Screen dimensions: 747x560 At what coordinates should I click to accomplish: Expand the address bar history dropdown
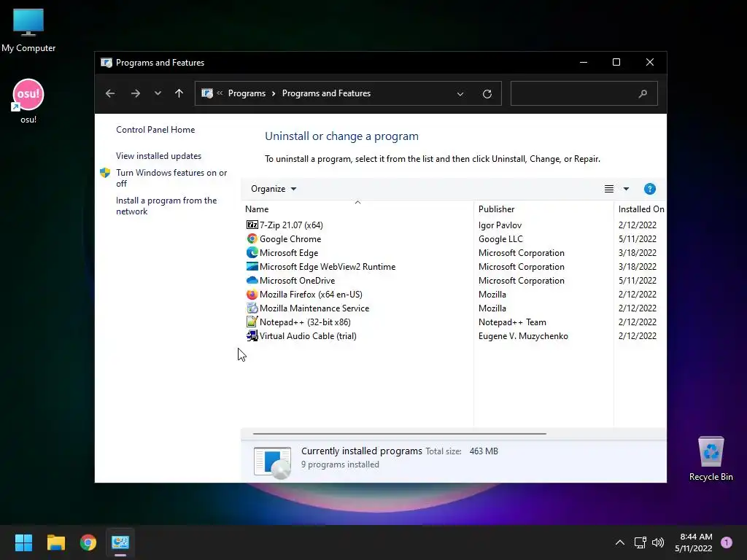(x=460, y=94)
